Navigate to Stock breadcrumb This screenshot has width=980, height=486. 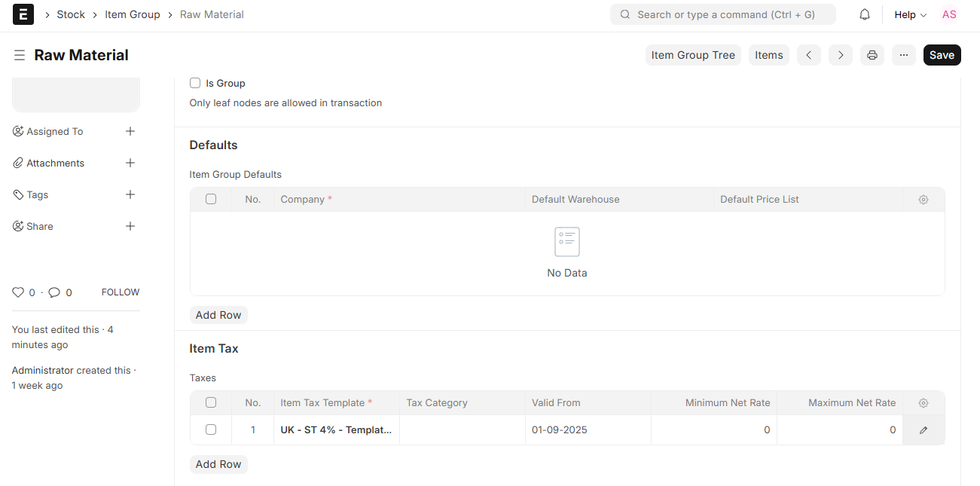(x=71, y=14)
